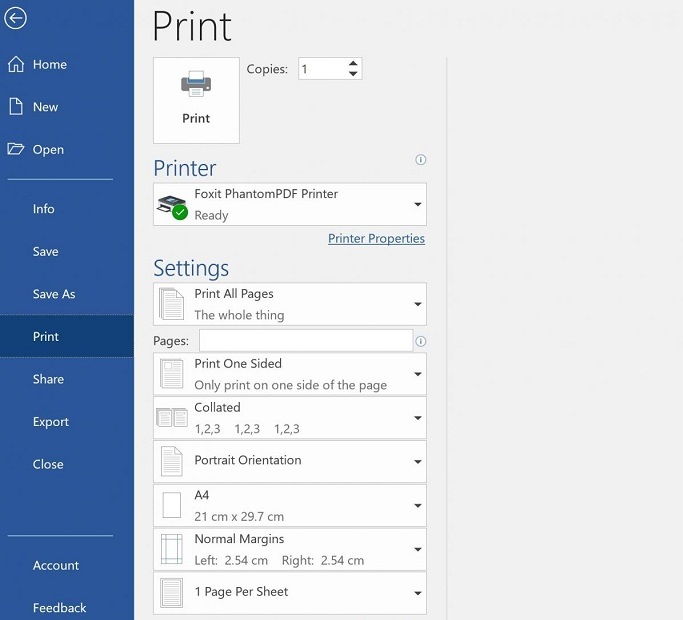Decrease copies with the down arrow
The width and height of the screenshot is (683, 620).
click(x=353, y=74)
